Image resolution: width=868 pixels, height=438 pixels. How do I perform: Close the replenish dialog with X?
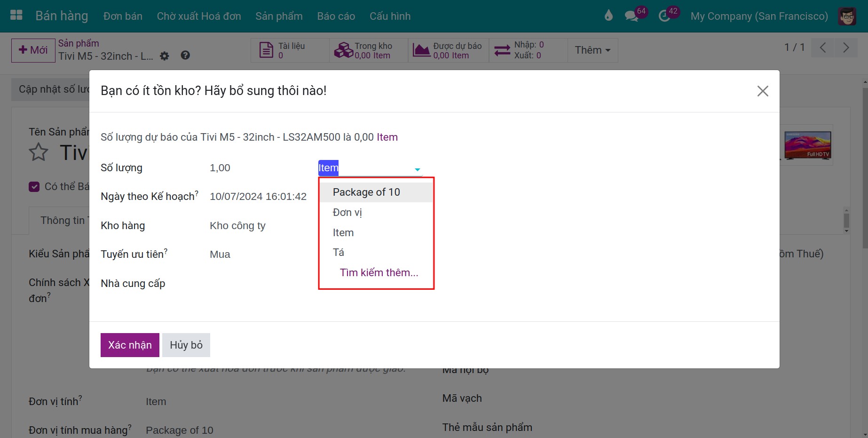pyautogui.click(x=763, y=91)
